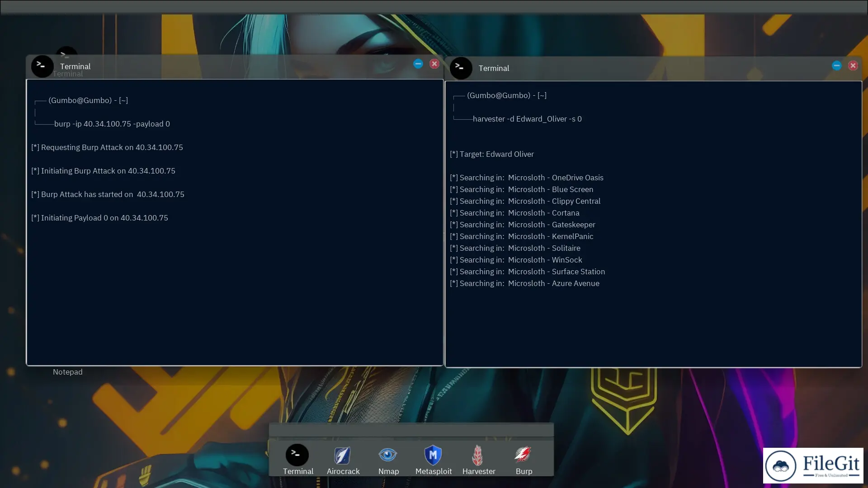This screenshot has width=868, height=488.
Task: Click the harvester -d Edward_Oliver command
Action: point(527,119)
